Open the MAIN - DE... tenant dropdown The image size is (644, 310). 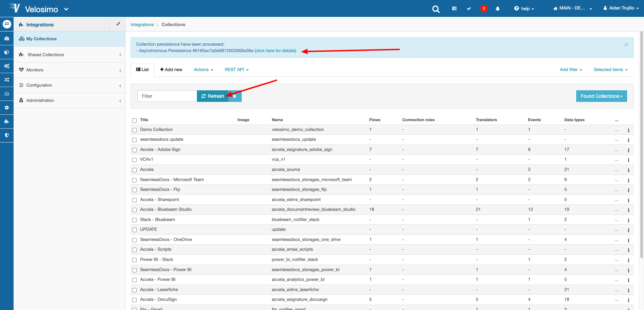[x=573, y=8]
